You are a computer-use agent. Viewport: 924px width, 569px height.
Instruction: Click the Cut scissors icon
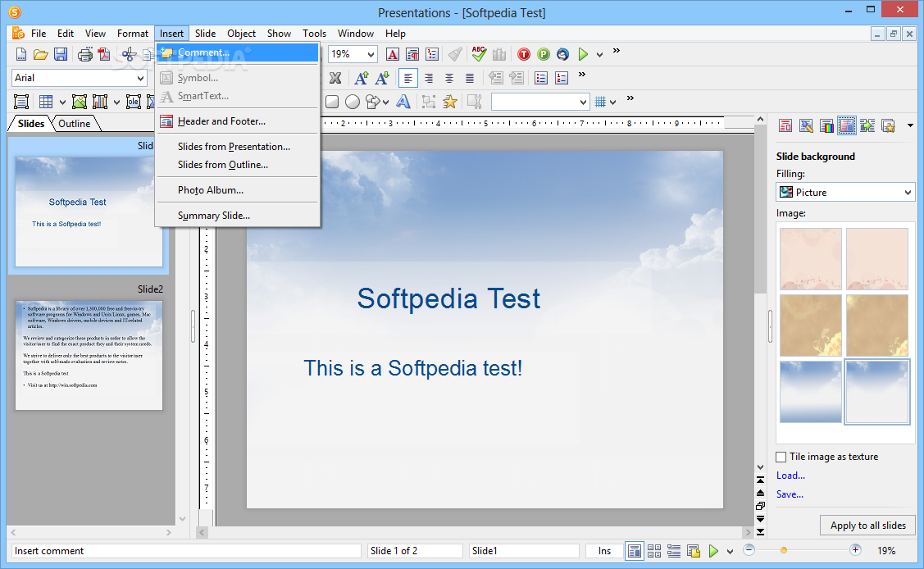click(x=129, y=55)
